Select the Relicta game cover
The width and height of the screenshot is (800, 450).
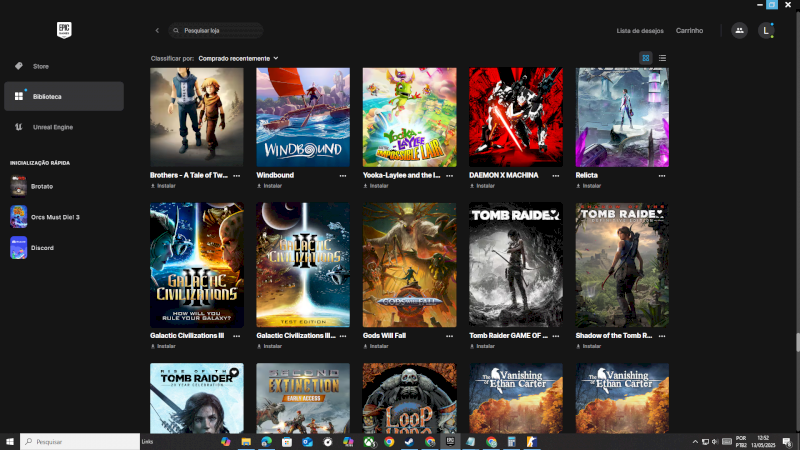[x=622, y=117]
